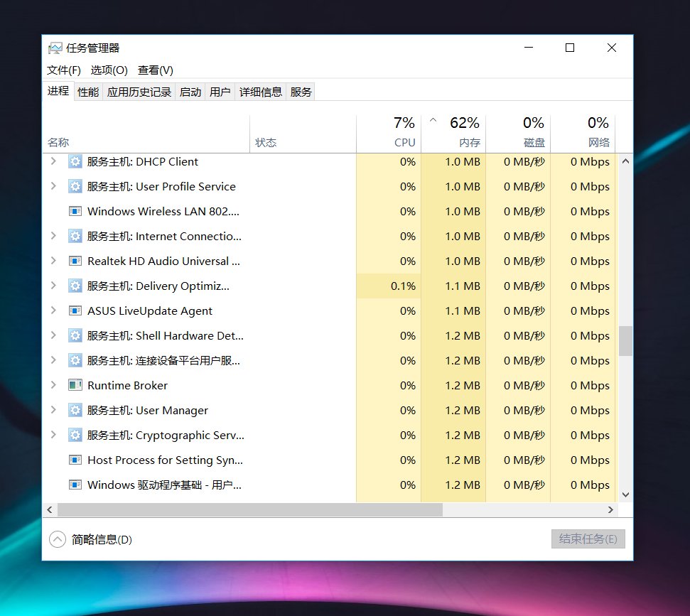Select the Windows 驱动程序基础 - 用户... name
Screen dimensions: 690x616
[x=164, y=485]
